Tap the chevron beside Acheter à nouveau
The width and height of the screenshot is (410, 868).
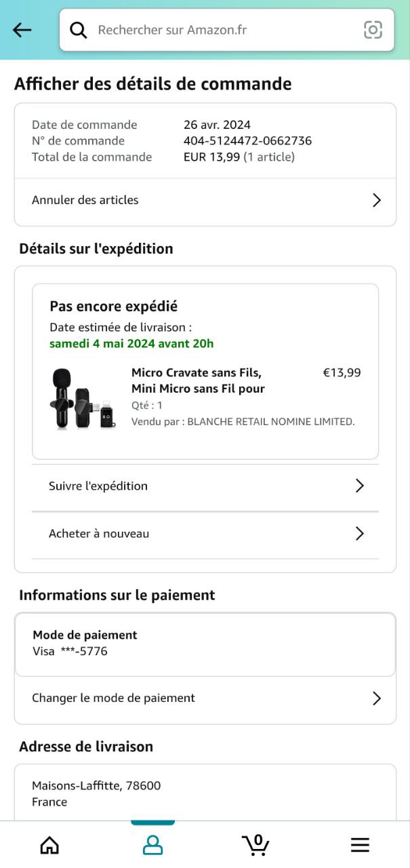[x=360, y=534]
